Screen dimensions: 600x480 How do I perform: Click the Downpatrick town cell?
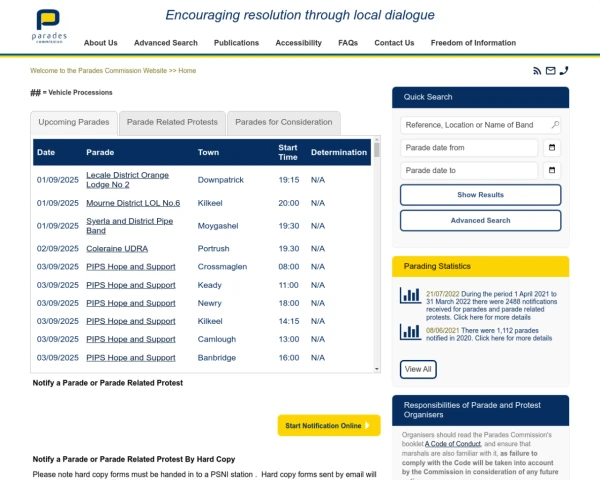coord(221,180)
